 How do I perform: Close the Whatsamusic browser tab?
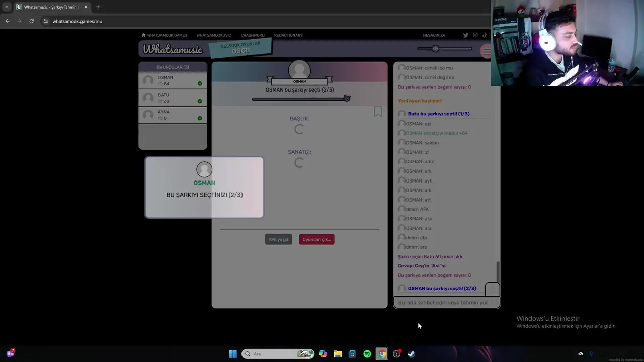(x=86, y=7)
